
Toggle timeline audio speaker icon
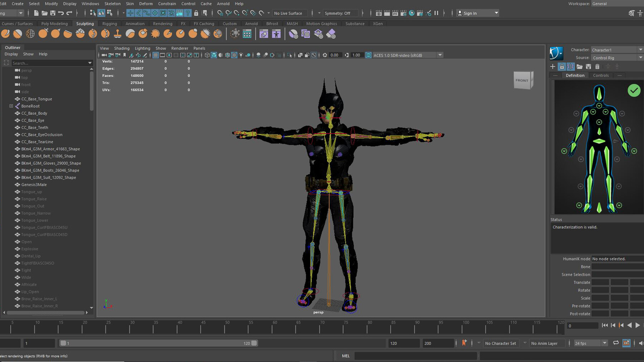point(640,343)
